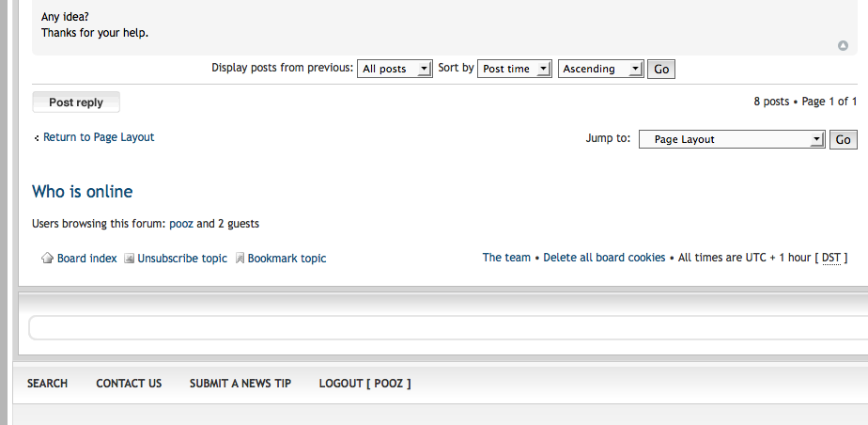Click the Post reply button
Viewport: 868px width, 425px height.
pyautogui.click(x=76, y=102)
